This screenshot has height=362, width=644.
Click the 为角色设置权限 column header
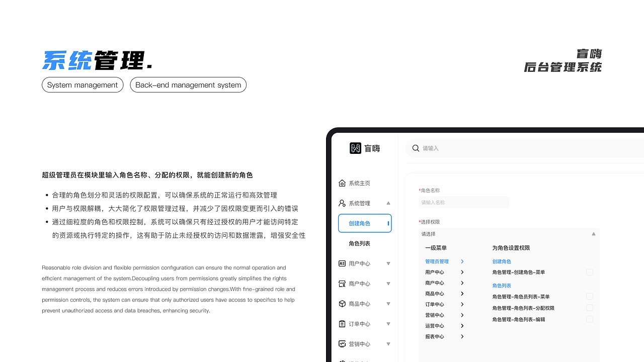point(511,248)
